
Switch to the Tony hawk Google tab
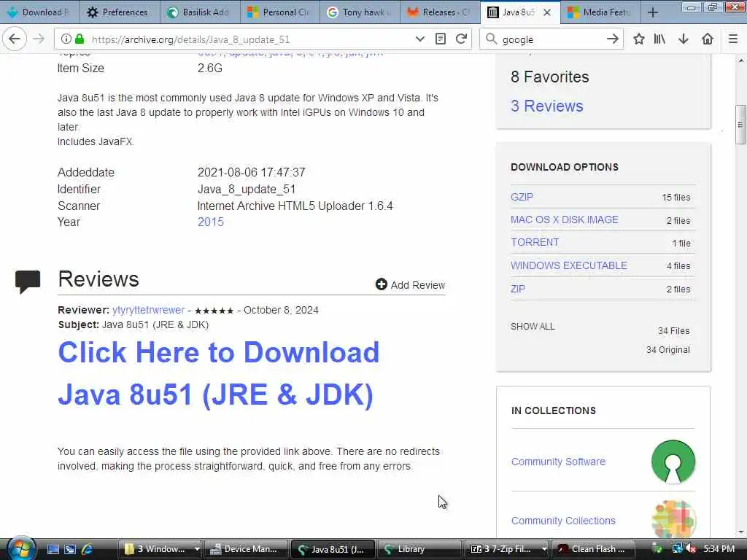click(x=360, y=12)
